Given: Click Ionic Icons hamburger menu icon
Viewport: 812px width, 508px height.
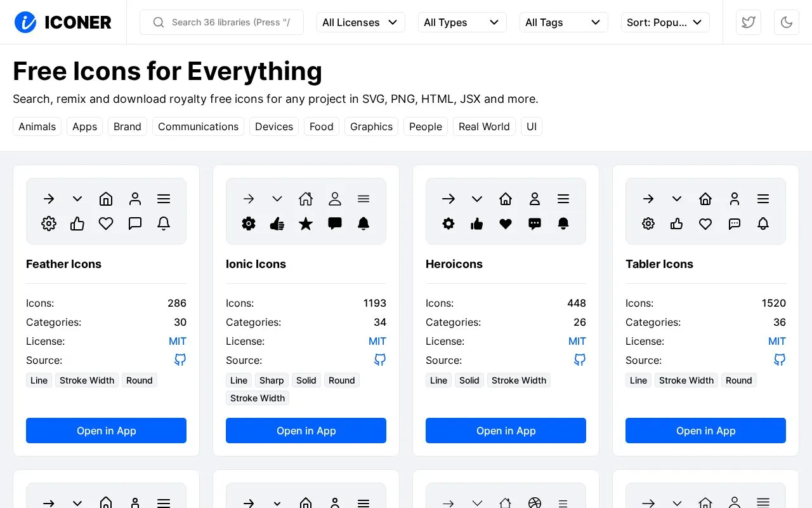Looking at the screenshot, I should click(363, 199).
